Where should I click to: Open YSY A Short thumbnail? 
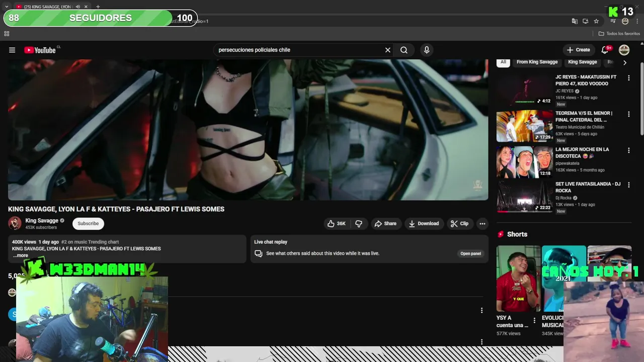518,279
